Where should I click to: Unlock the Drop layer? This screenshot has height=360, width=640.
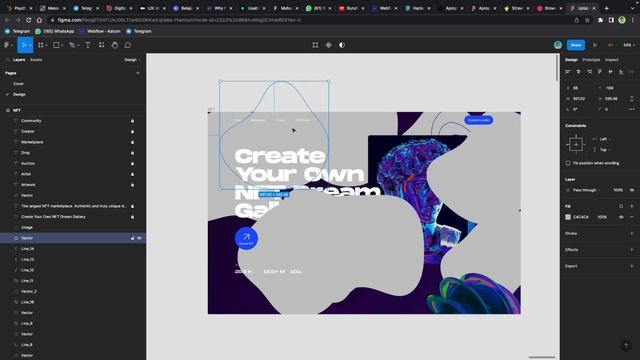tap(132, 153)
